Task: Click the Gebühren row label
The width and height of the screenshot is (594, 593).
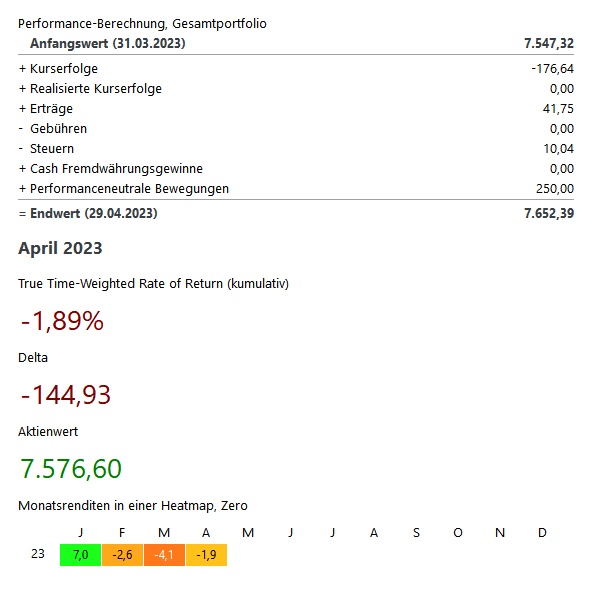Action: point(58,128)
